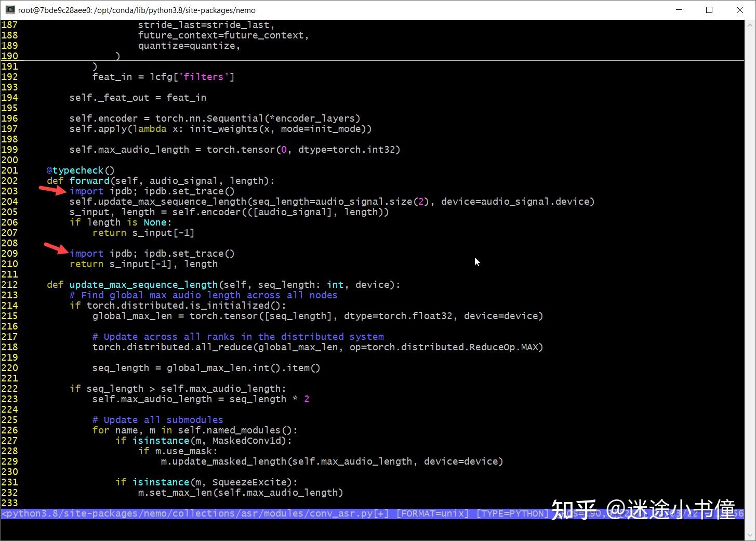The image size is (756, 541).
Task: Click '[FORMAT=unix]' in vim status line
Action: 432,513
